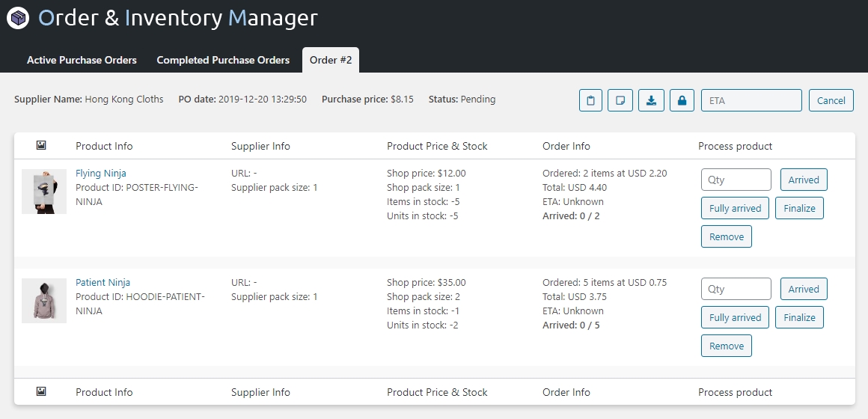Click the clipboard icon button

click(x=590, y=100)
